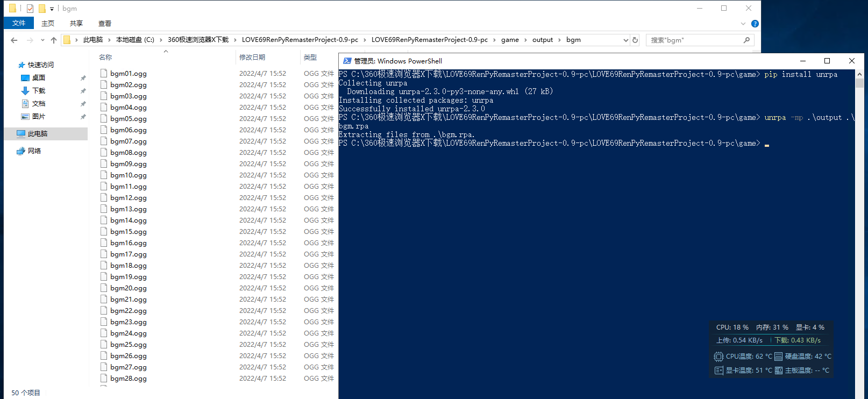Click PowerShell scrollbar up arrow
Viewport: 868px width, 399px height.
pos(859,74)
